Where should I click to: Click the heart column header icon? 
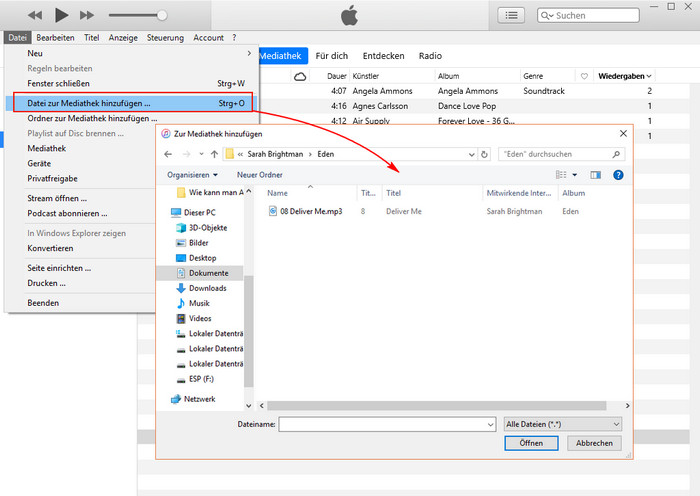584,76
